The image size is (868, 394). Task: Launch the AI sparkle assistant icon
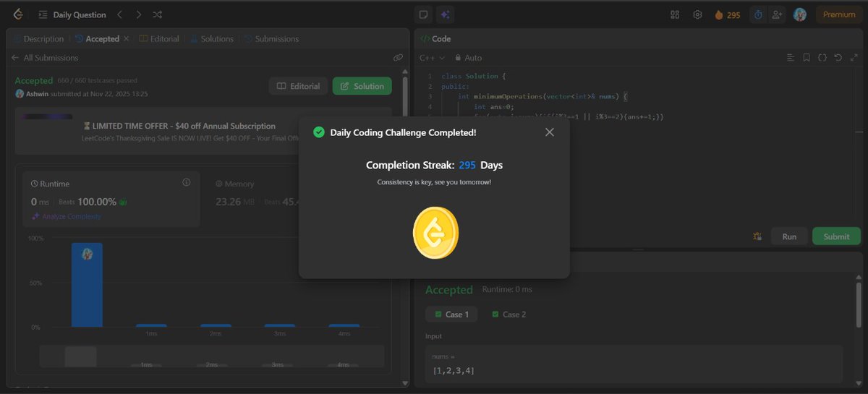click(445, 14)
